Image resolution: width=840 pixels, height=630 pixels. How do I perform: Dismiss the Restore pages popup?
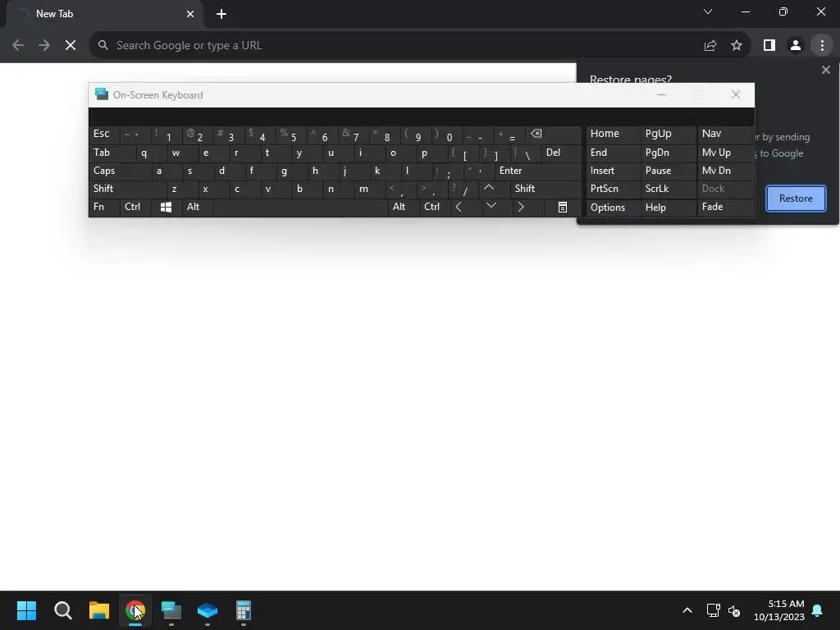(825, 70)
